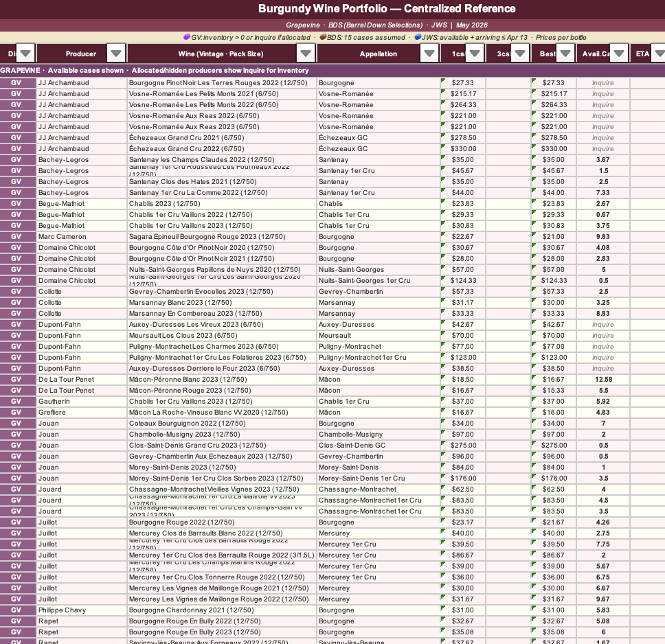The image size is (665, 644).
Task: Select producer cell 'Marc Cameron'
Action: pyautogui.click(x=82, y=237)
